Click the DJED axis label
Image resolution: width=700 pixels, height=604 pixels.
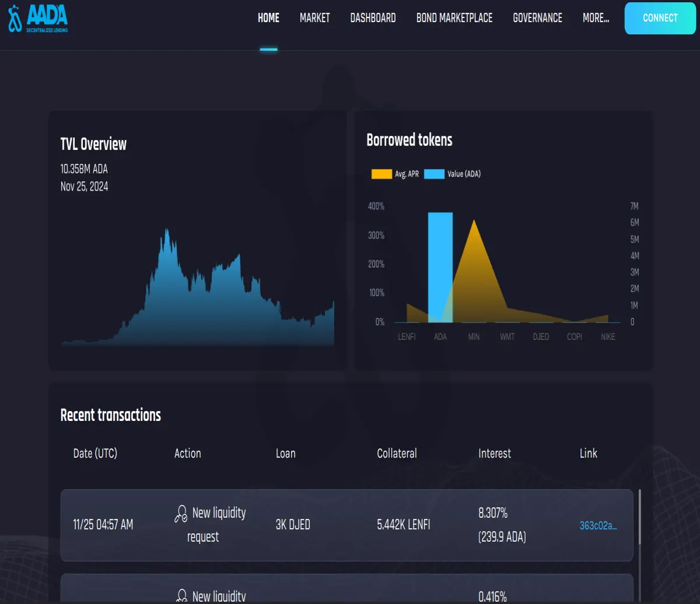541,337
